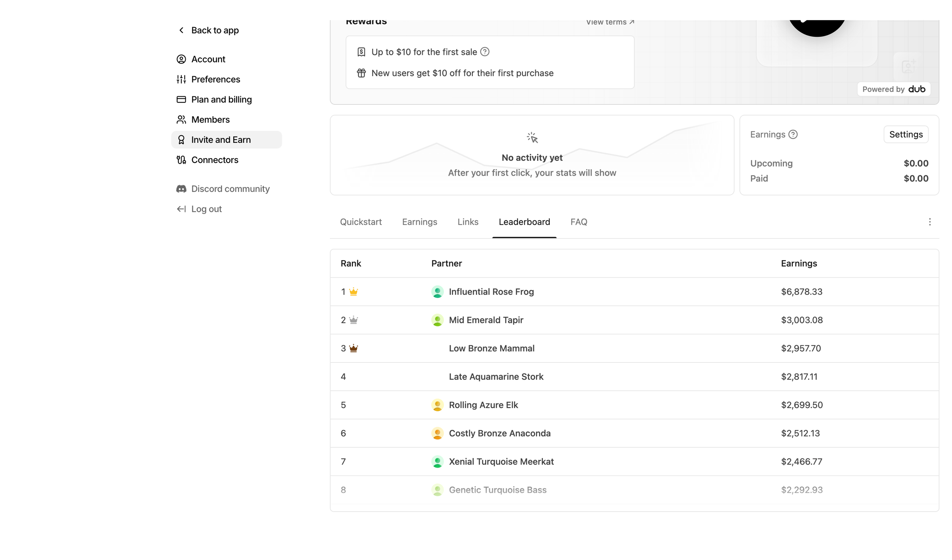
Task: Select the Influential Rose Frog leaderboard row
Action: click(634, 292)
